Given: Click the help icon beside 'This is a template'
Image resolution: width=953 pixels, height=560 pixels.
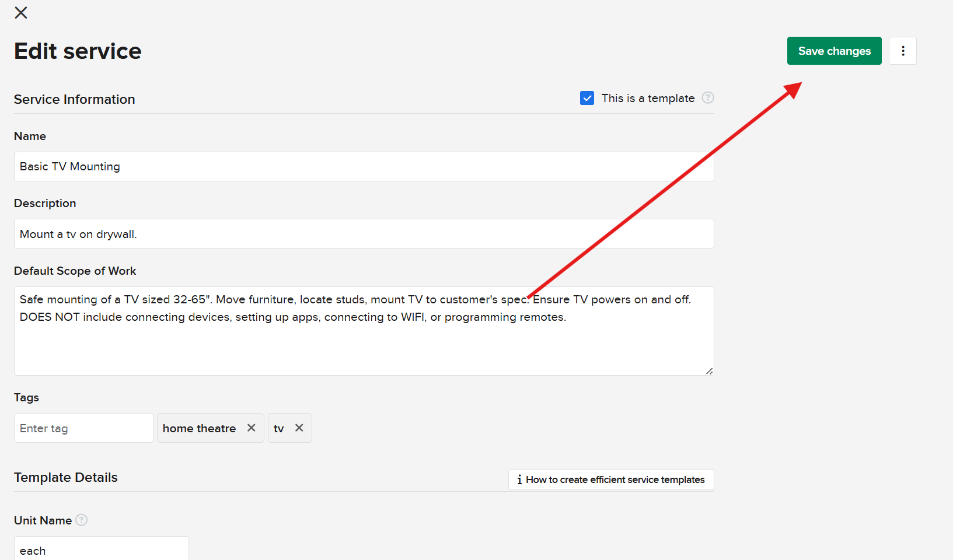Looking at the screenshot, I should (x=707, y=98).
